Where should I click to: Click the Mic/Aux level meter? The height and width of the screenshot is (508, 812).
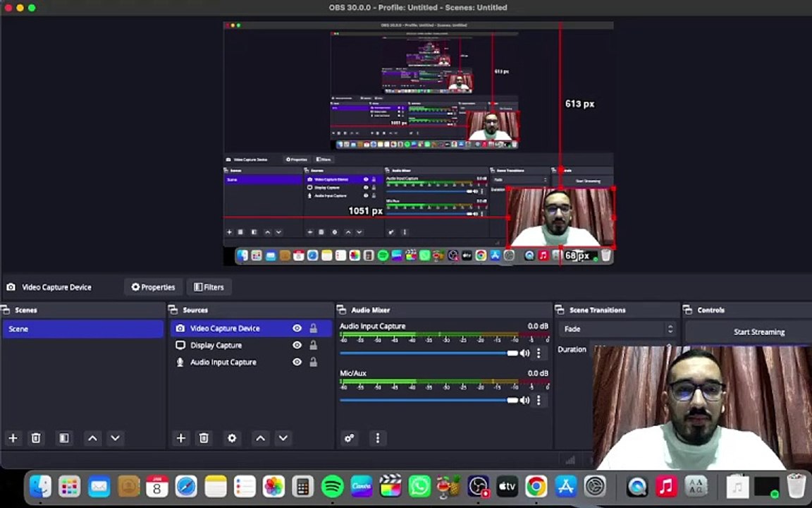[444, 382]
